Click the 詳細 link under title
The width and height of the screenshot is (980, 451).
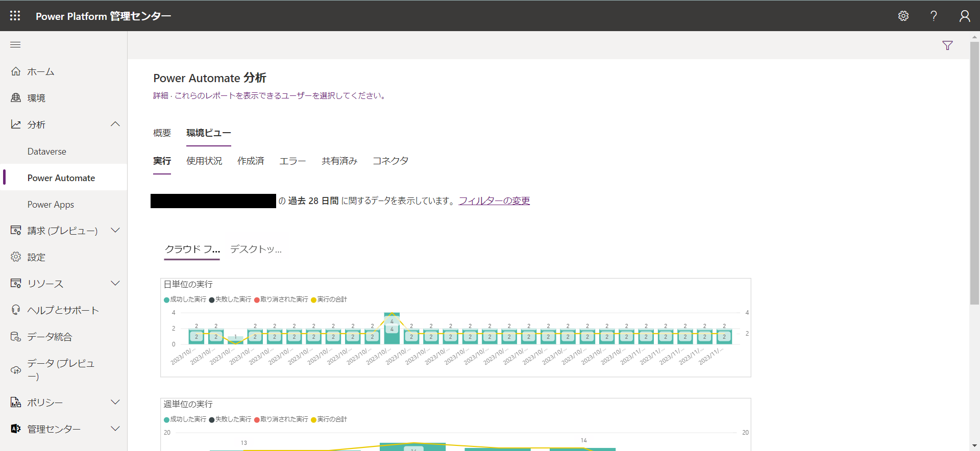pyautogui.click(x=161, y=95)
